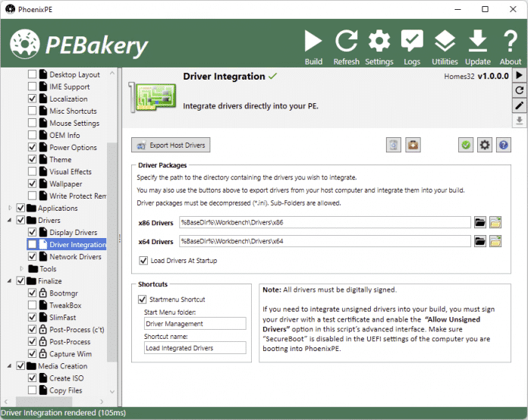Open the Utilities layers icon
Image resolution: width=528 pixels, height=420 pixels.
[x=445, y=42]
